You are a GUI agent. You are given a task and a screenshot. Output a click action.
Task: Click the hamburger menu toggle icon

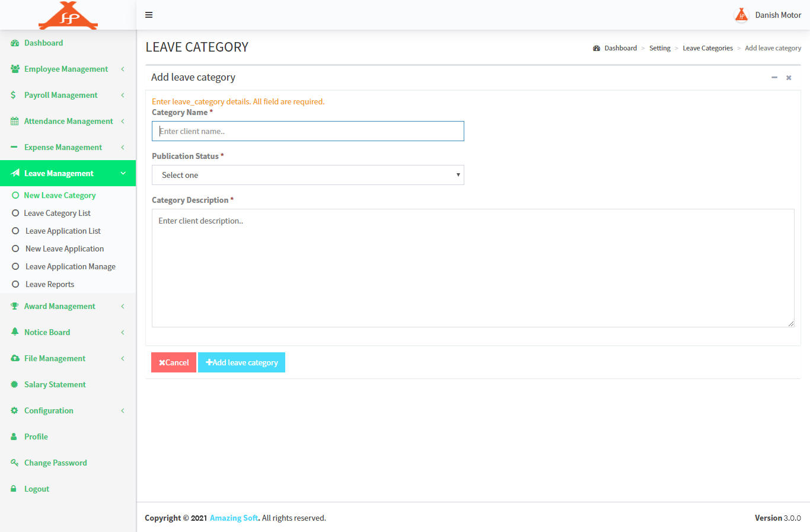(149, 15)
